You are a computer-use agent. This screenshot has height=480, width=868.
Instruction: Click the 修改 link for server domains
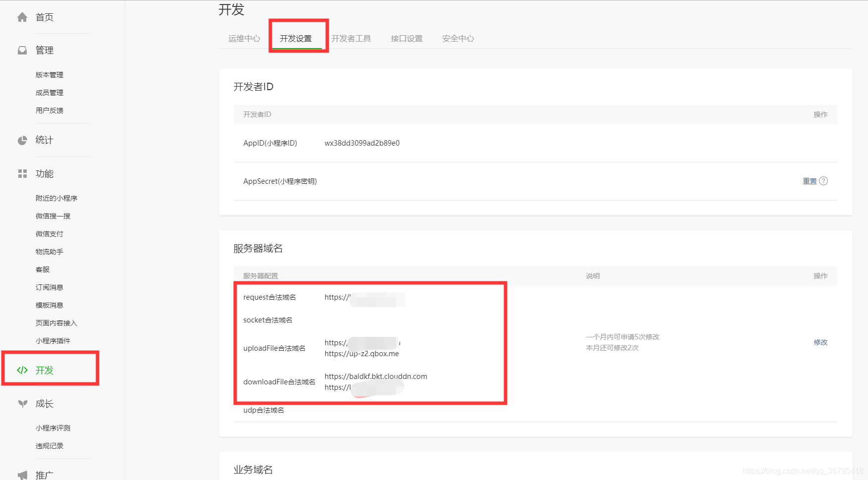(820, 342)
